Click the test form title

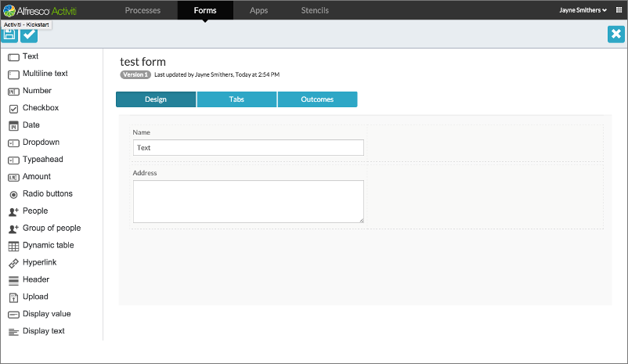tap(143, 62)
